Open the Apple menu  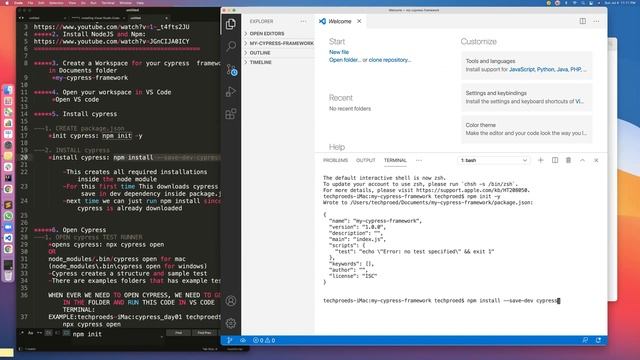tap(7, 3)
